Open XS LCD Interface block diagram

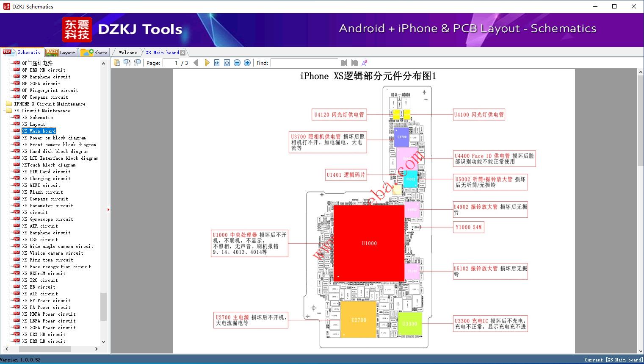[x=60, y=158]
